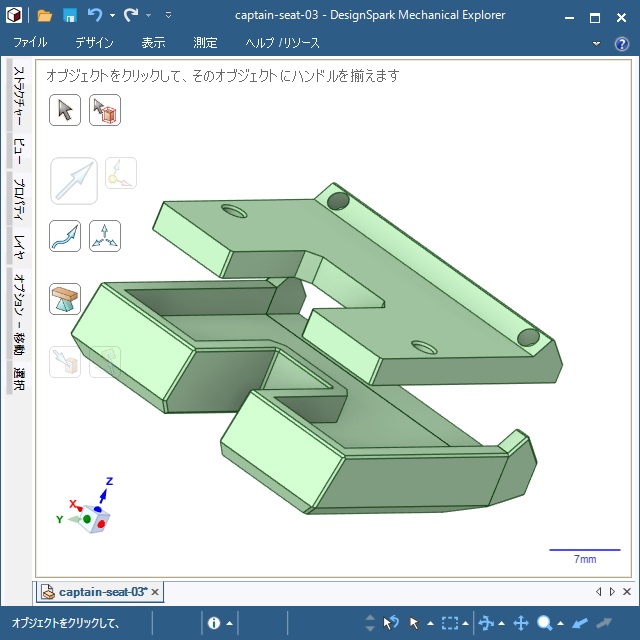Close the captain-seat-03 document tab
This screenshot has width=640, height=640.
155,592
